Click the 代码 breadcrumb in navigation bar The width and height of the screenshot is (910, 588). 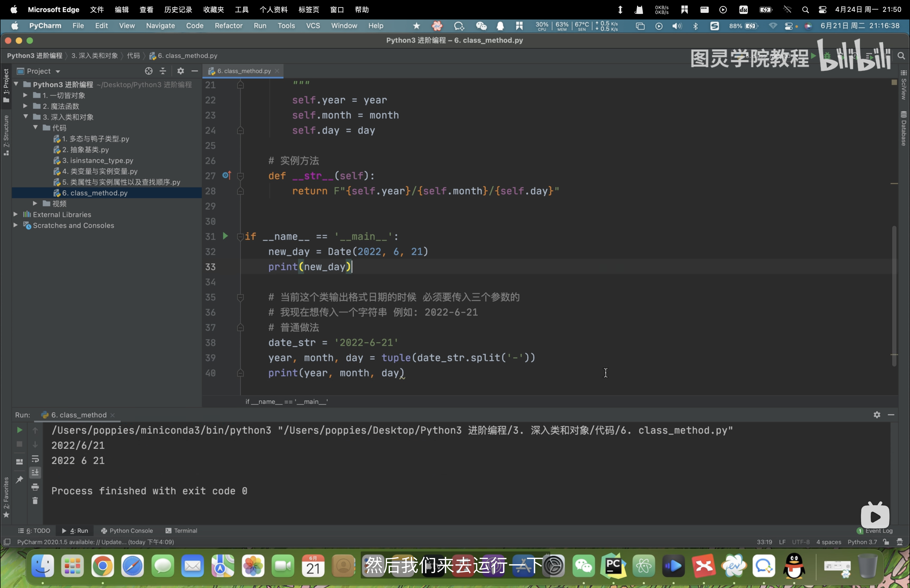133,56
